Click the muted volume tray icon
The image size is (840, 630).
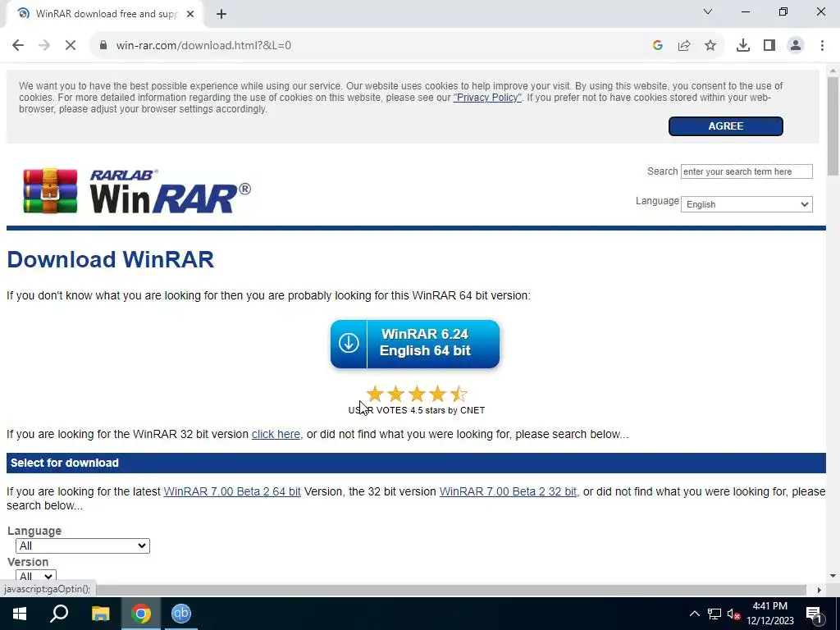(x=734, y=614)
